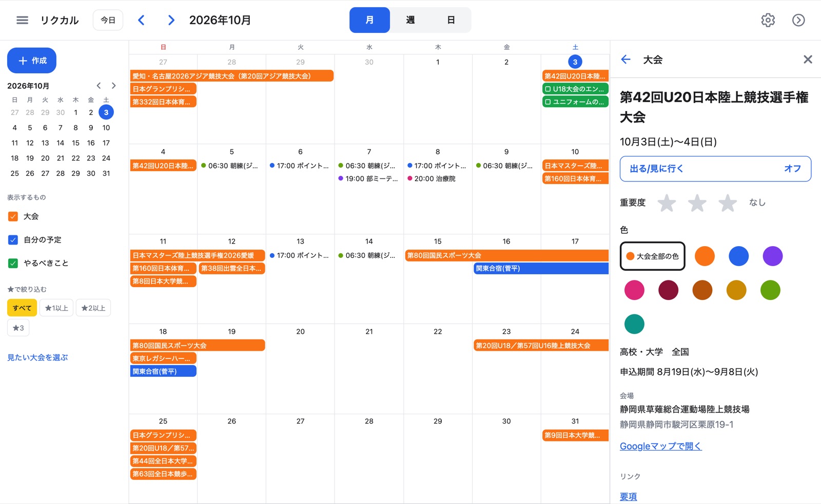This screenshot has height=504, width=821.
Task: Open the hamburger main menu
Action: [22, 20]
